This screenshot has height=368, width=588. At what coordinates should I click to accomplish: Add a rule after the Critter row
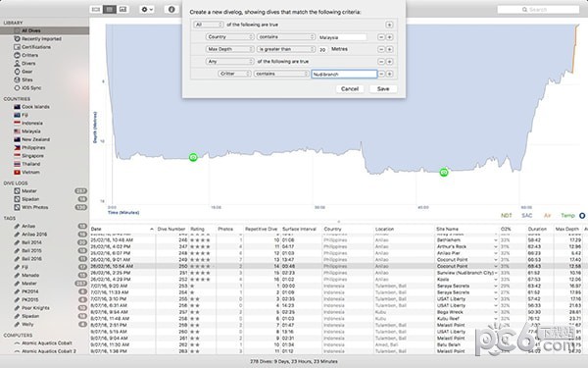click(x=389, y=74)
